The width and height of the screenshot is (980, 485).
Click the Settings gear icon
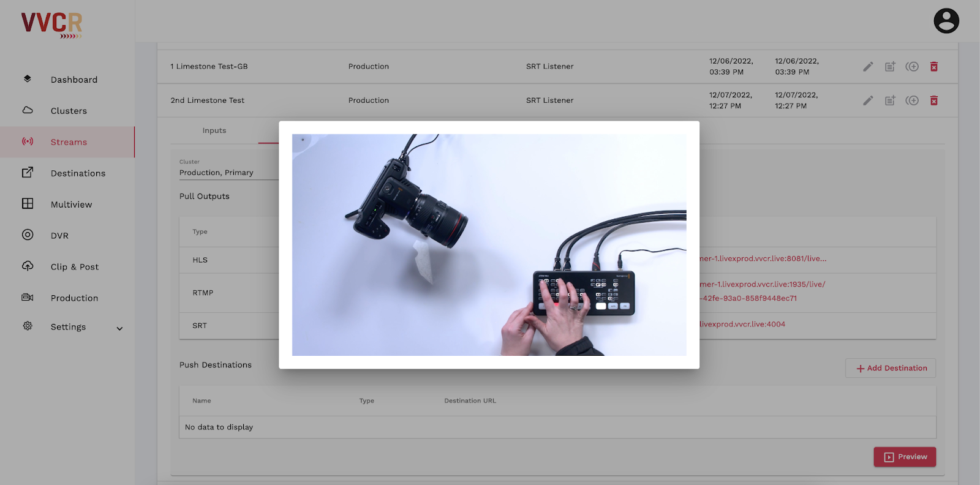pos(28,326)
